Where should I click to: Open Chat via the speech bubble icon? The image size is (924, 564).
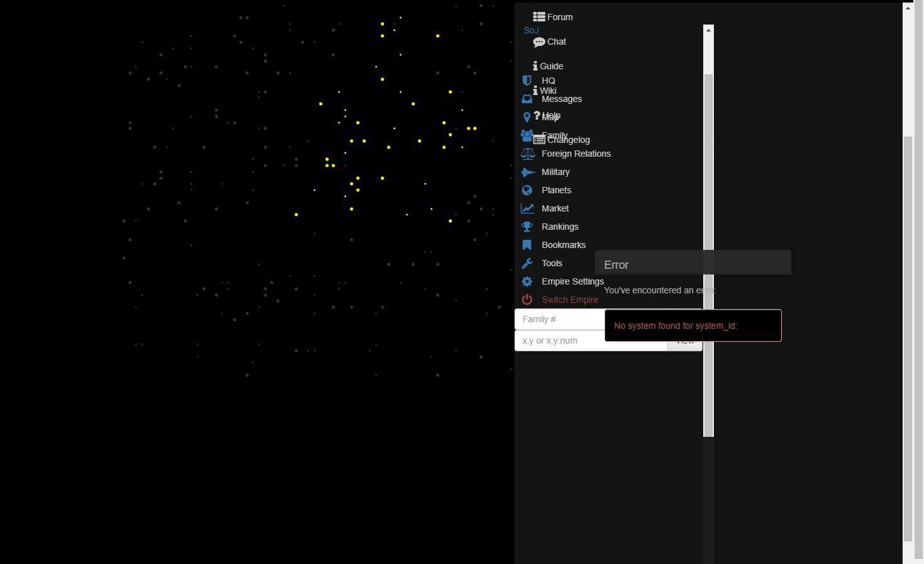click(x=539, y=42)
